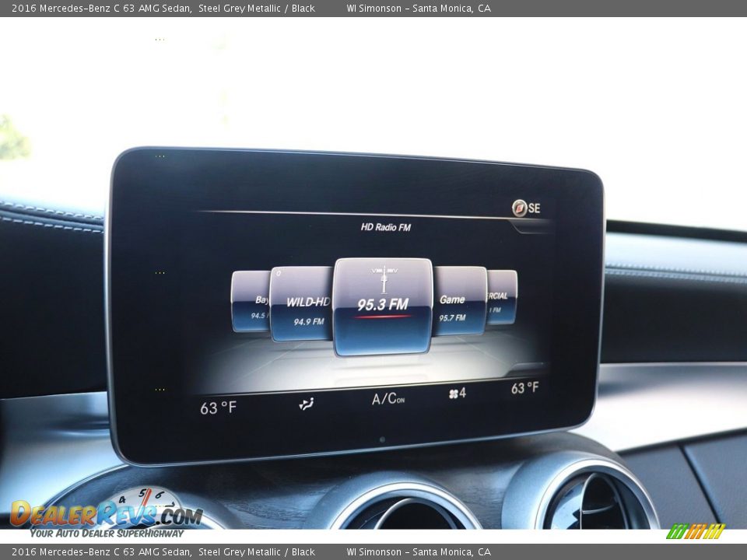Click the radio tower icon above 95.3 FM

[384, 280]
